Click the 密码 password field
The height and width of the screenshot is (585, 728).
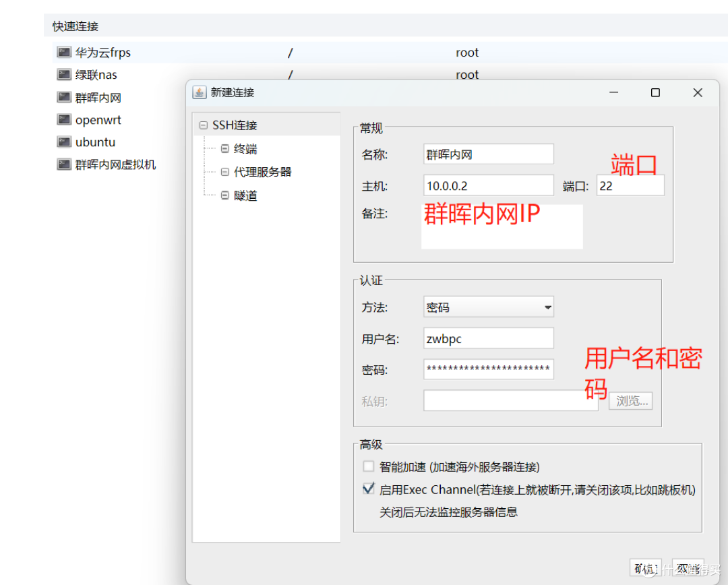tap(489, 369)
